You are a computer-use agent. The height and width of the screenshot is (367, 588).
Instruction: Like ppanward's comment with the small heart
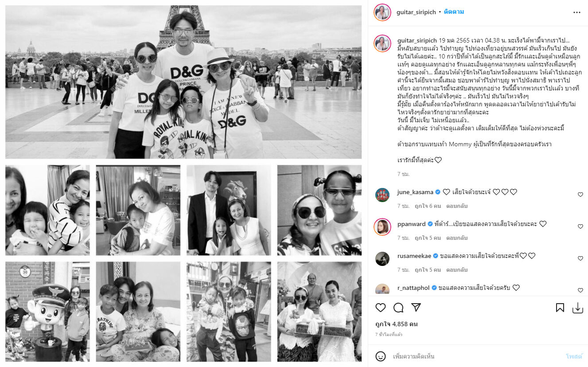580,226
